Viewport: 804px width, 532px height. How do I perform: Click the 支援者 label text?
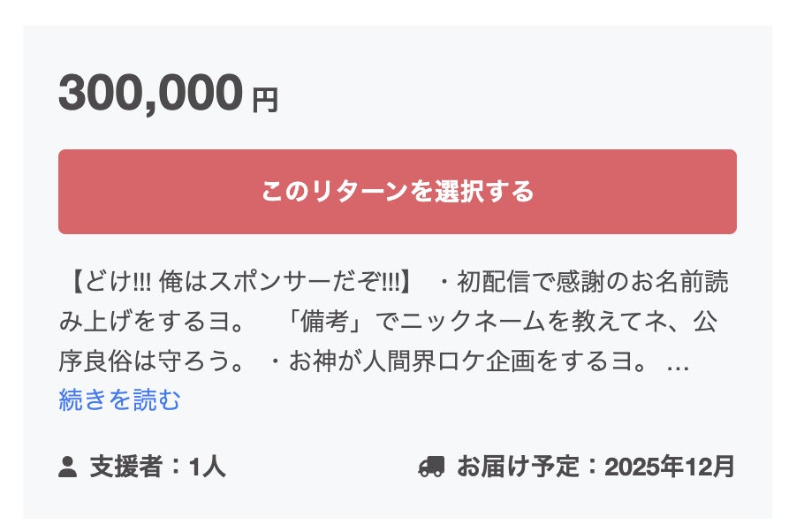tap(125, 467)
